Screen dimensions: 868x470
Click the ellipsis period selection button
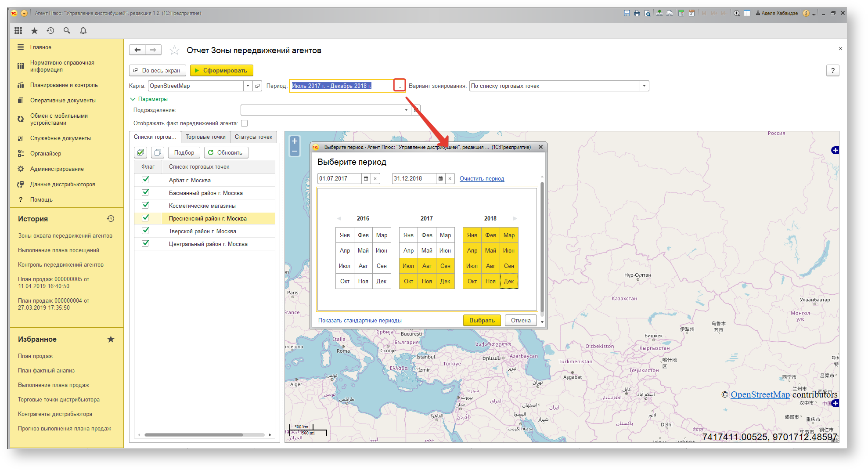coord(399,86)
